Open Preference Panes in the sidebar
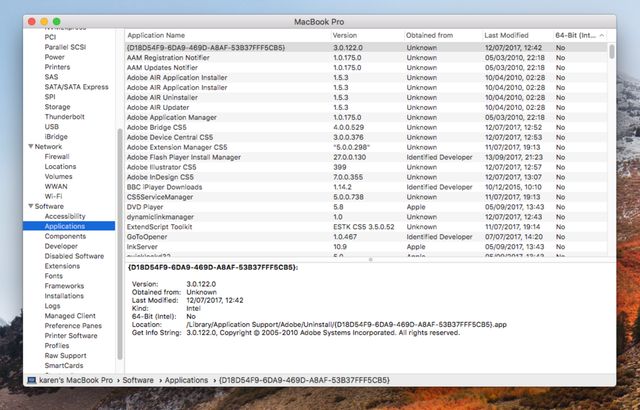Viewport: 640px width, 410px height. (72, 325)
